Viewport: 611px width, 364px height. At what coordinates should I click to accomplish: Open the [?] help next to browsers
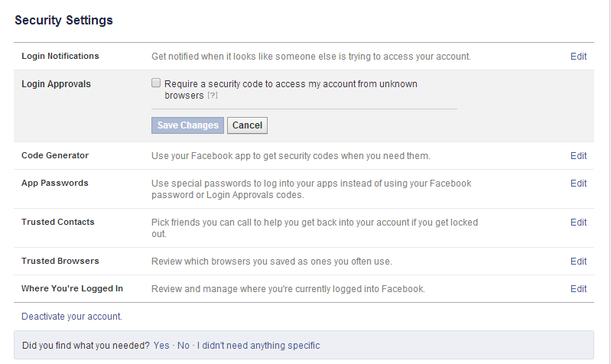(213, 96)
